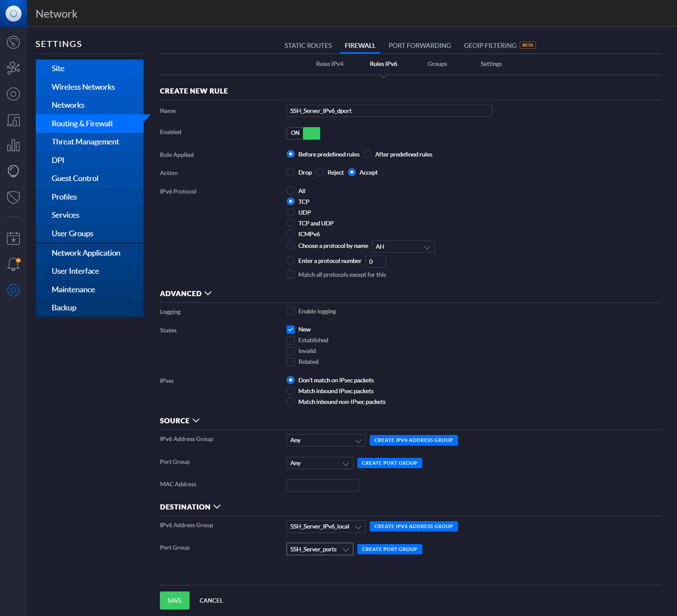677x616 pixels.
Task: Open Threat Management settings page
Action: [90, 142]
